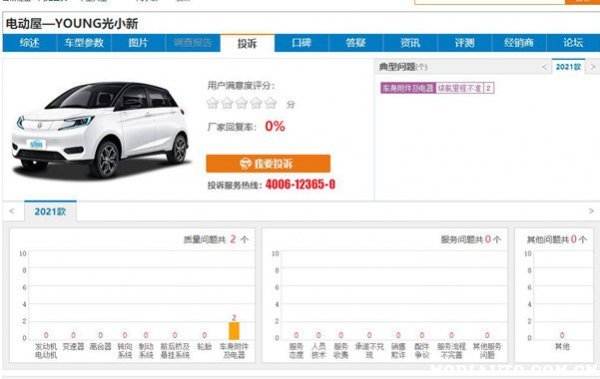This screenshot has height=379, width=600.
Task: Click the first satisfaction rating star
Action: tap(212, 103)
